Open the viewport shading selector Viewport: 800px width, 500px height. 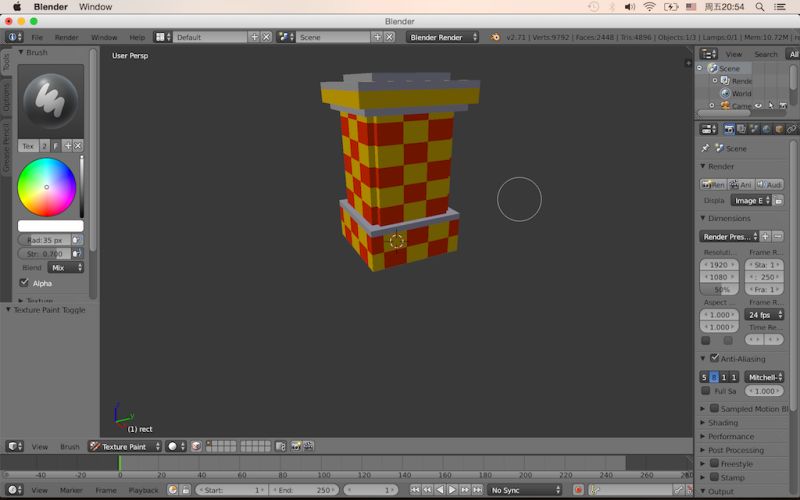177,446
